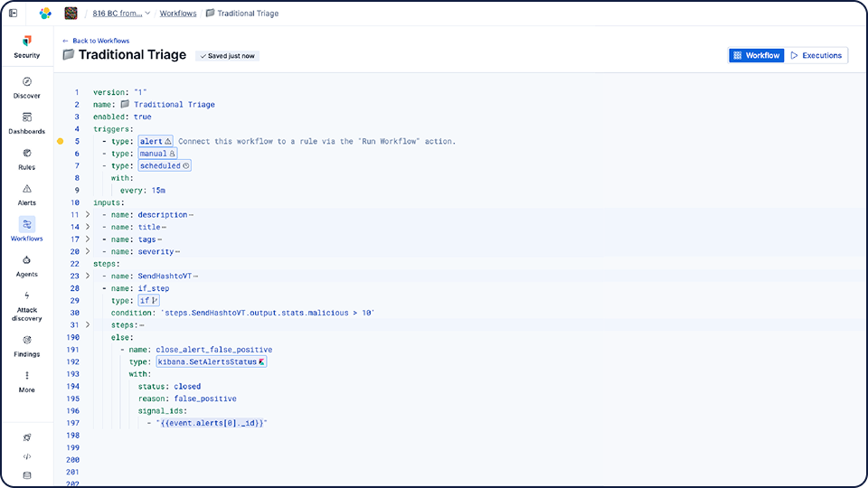The image size is (868, 488).
Task: Click the event.alerts[0]._id template value
Action: (x=212, y=423)
